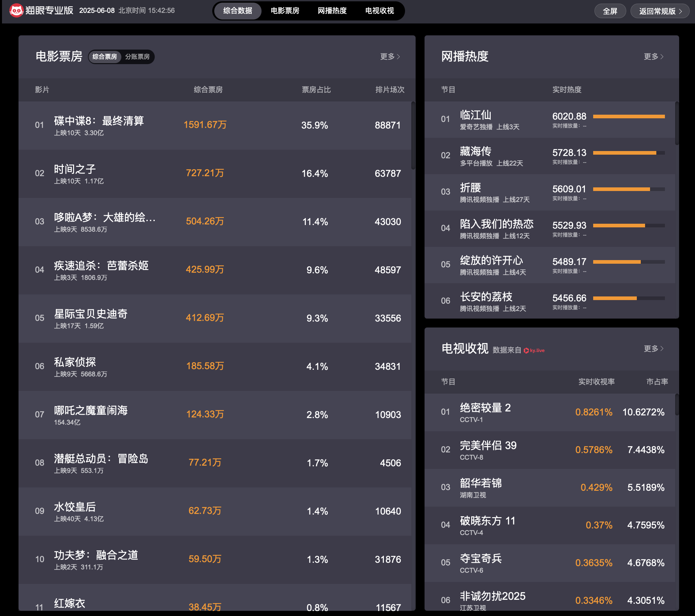The image size is (695, 616).
Task: Click the movie box office list scrollbar
Action: 413,136
